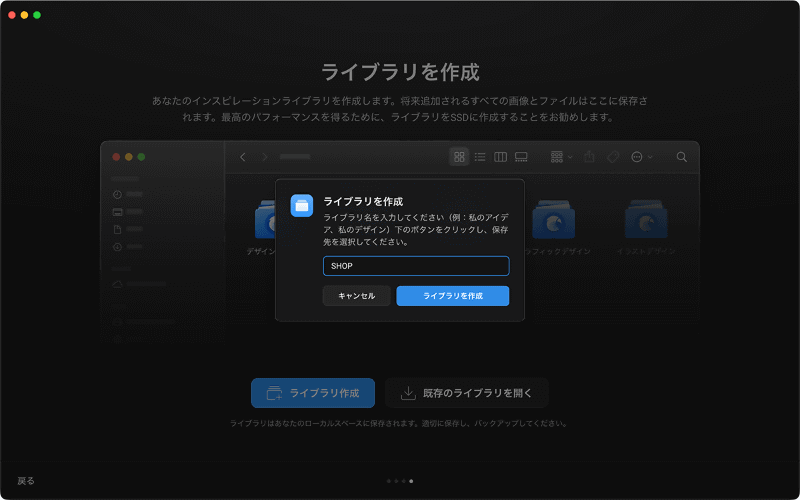The height and width of the screenshot is (500, 800).
Task: Click the ライブラリ作成 button below the illustration
Action: click(313, 393)
